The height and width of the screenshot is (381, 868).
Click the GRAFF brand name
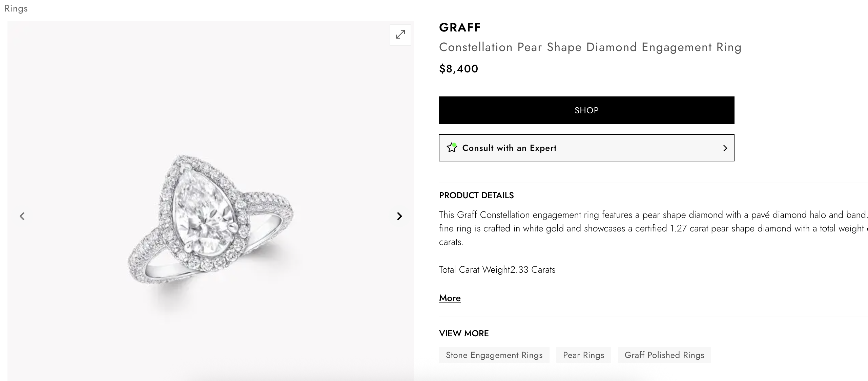(x=459, y=27)
